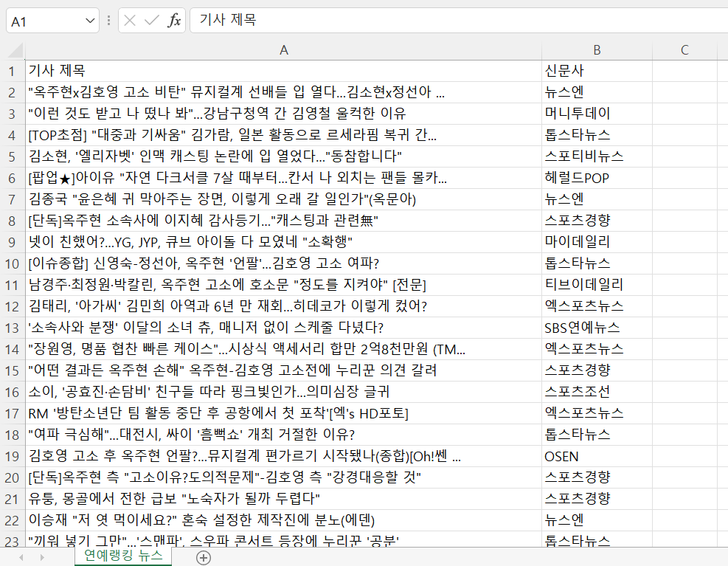The height and width of the screenshot is (566, 728).
Task: Click into the formula bar text
Action: [x=459, y=21]
